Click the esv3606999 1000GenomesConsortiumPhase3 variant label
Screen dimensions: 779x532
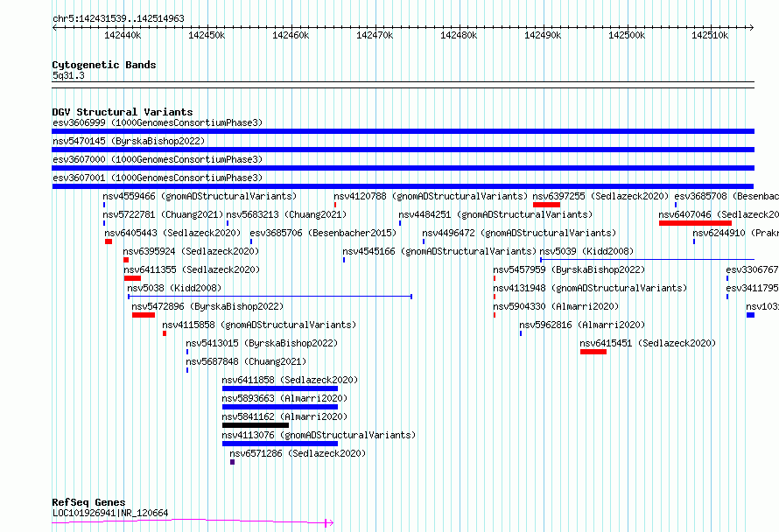pos(158,122)
